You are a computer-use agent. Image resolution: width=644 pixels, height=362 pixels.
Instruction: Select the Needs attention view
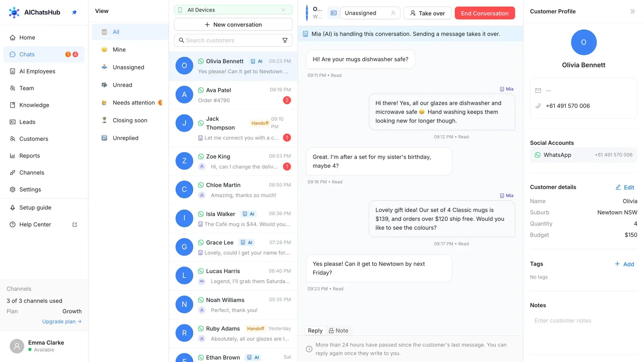click(x=130, y=103)
